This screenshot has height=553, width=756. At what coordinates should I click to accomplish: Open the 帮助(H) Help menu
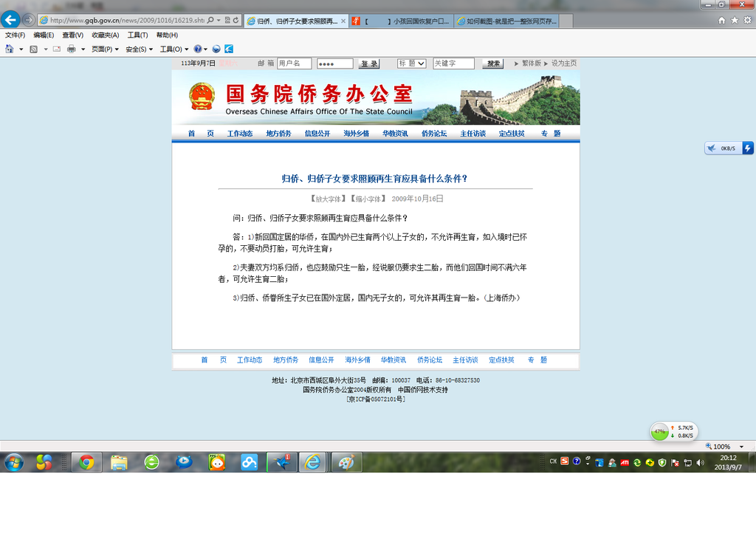click(167, 35)
